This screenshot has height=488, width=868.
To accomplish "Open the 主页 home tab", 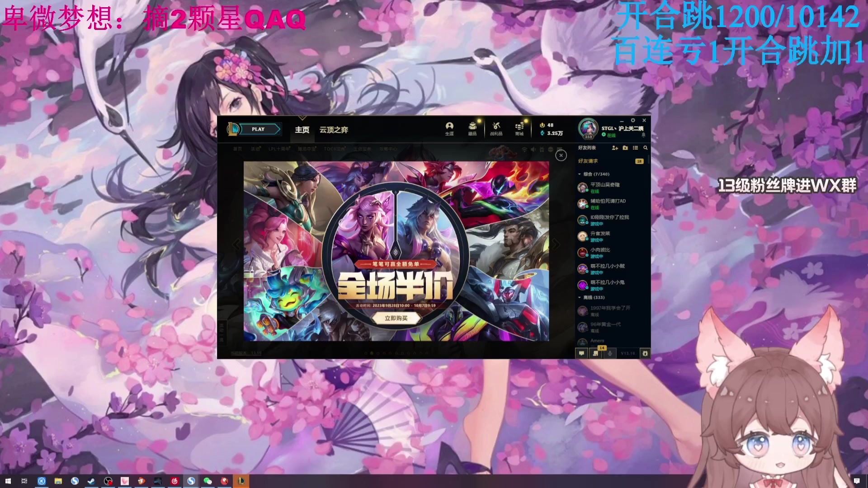I will click(302, 130).
